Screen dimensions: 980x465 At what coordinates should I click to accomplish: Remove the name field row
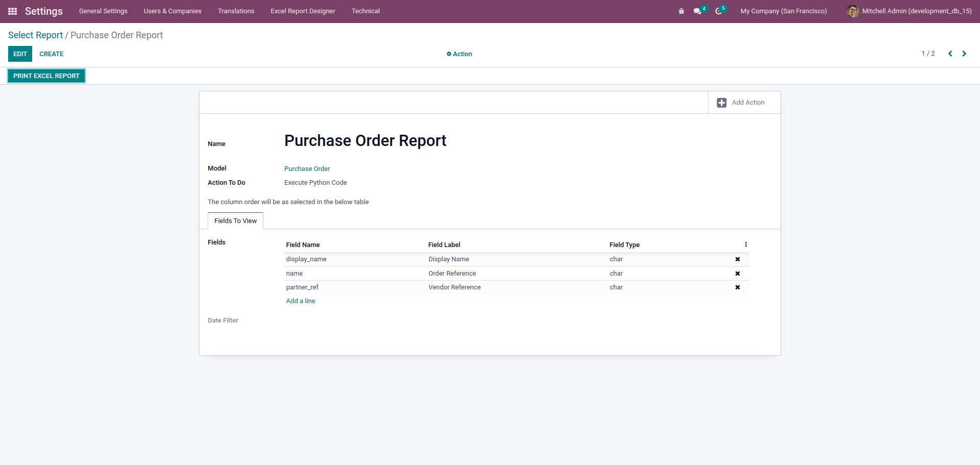[738, 274]
